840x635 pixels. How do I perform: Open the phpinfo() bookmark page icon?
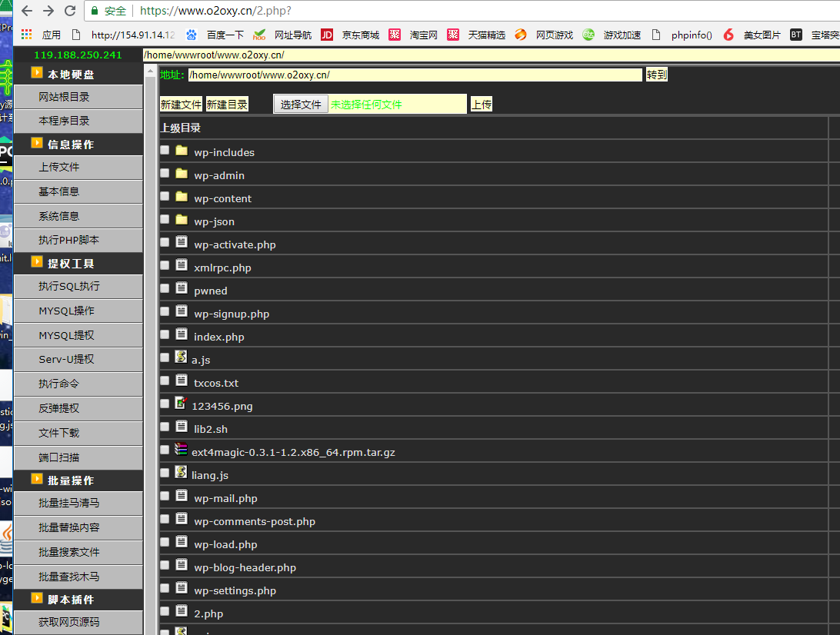(x=656, y=35)
